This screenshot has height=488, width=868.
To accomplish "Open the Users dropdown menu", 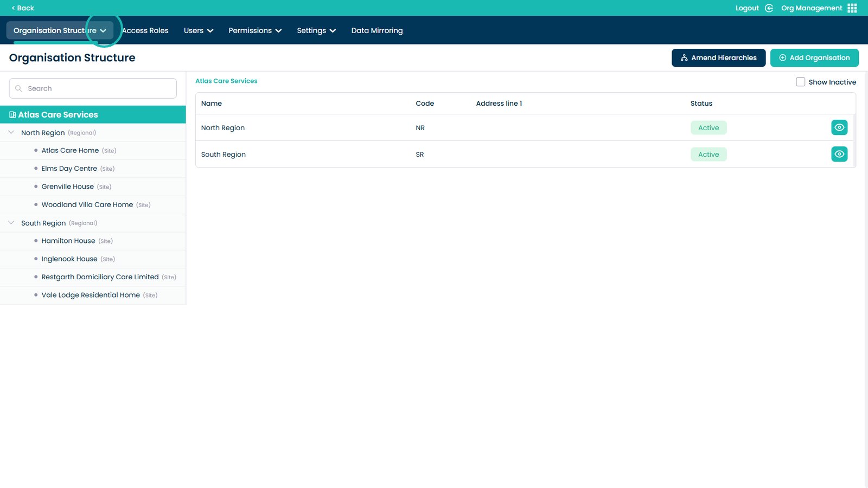I will [198, 30].
